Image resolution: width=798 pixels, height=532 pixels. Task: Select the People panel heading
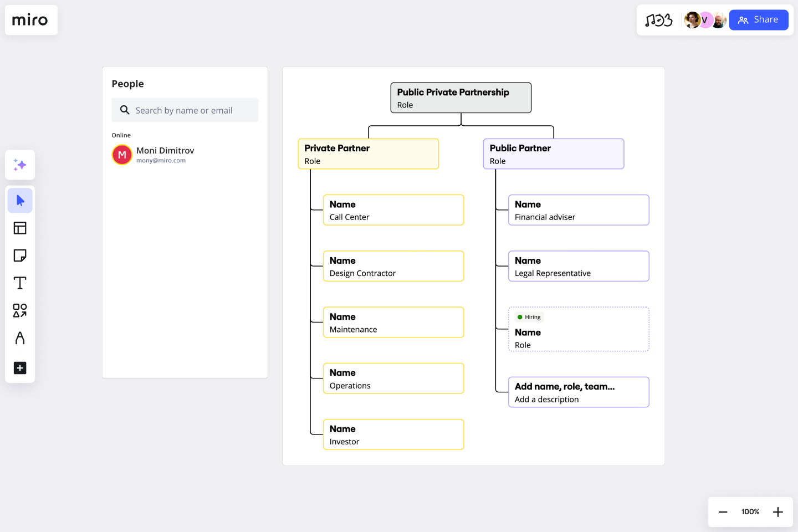click(x=127, y=83)
